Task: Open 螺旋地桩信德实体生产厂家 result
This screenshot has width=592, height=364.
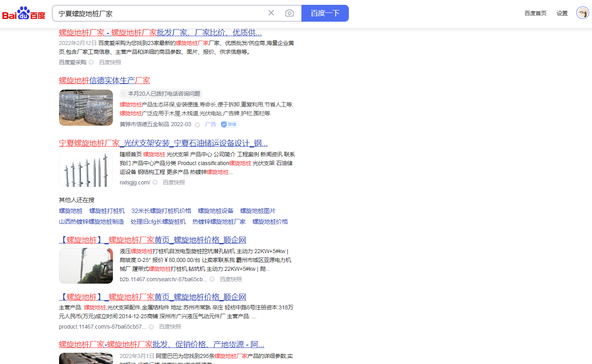Action: pos(104,80)
